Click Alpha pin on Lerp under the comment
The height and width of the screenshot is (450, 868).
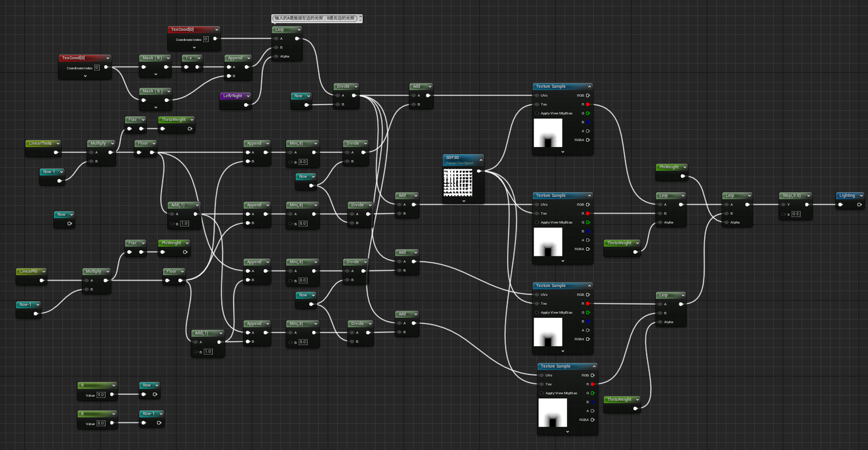click(276, 56)
